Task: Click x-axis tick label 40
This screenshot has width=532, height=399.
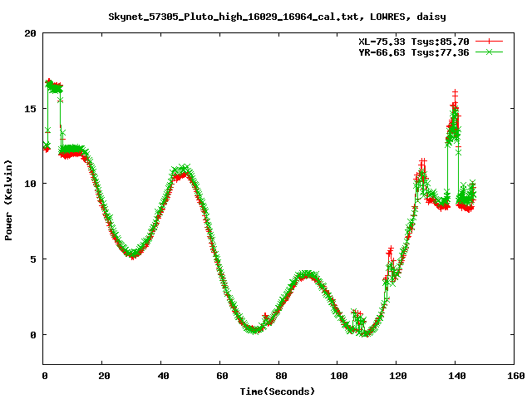Action: point(163,376)
